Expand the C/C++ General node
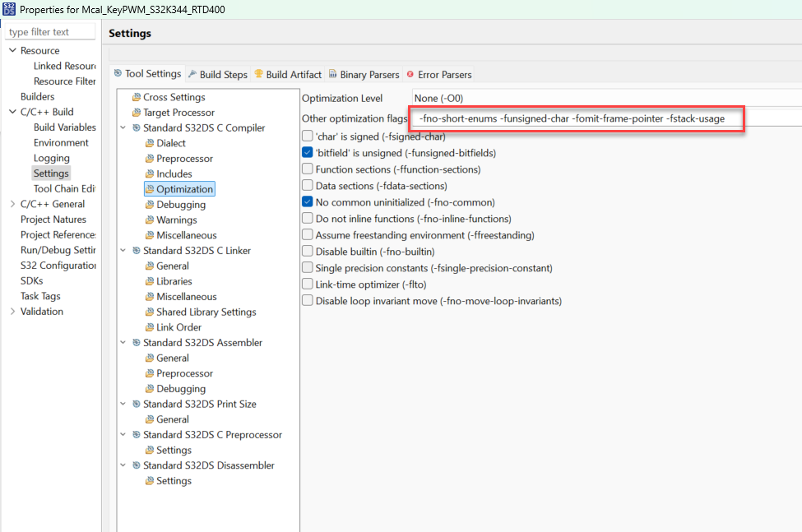Screen dimensions: 802x532 (12, 204)
